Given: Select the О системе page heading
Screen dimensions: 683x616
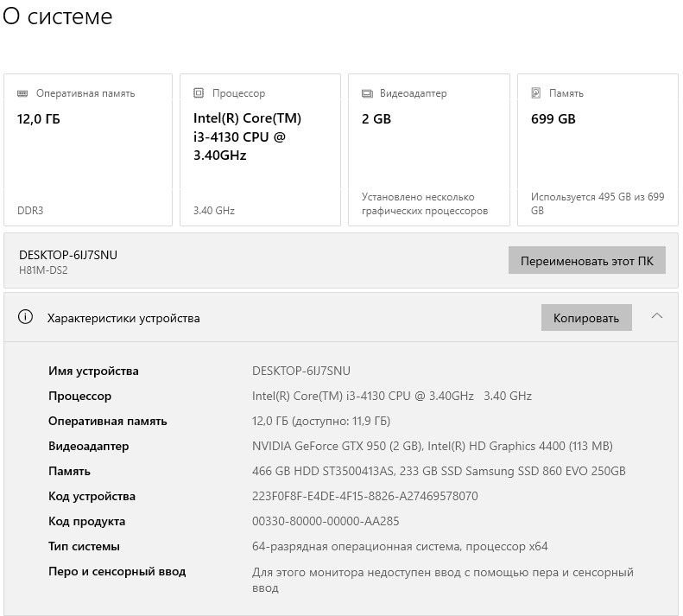Looking at the screenshot, I should pos(58,16).
